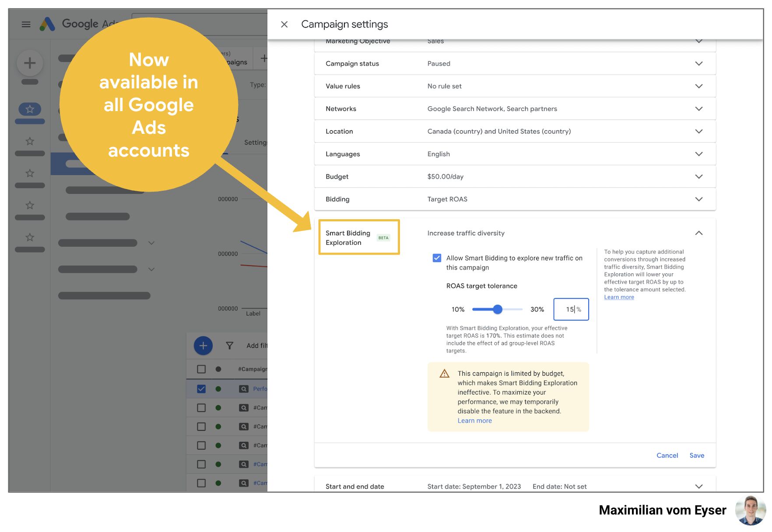Click the filter icon beside Add filter
772x532 pixels.
point(229,345)
